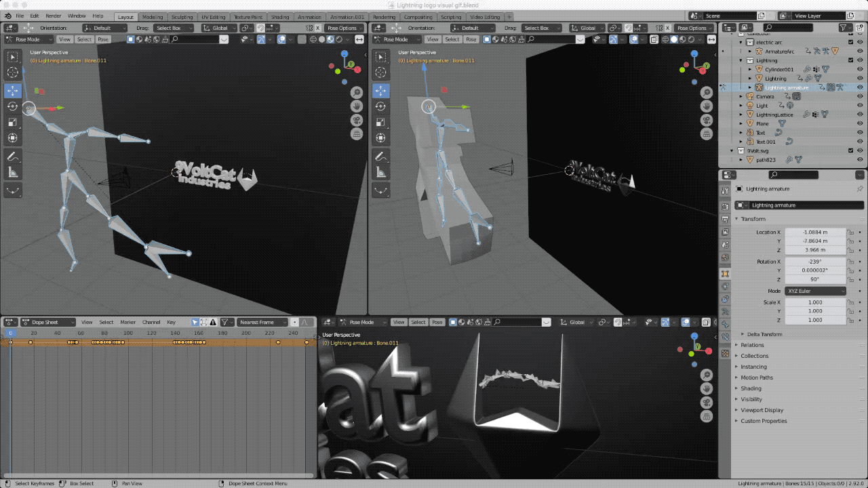The image size is (868, 488).
Task: Enable only-selected arrow in Dope Sheet
Action: click(195, 322)
